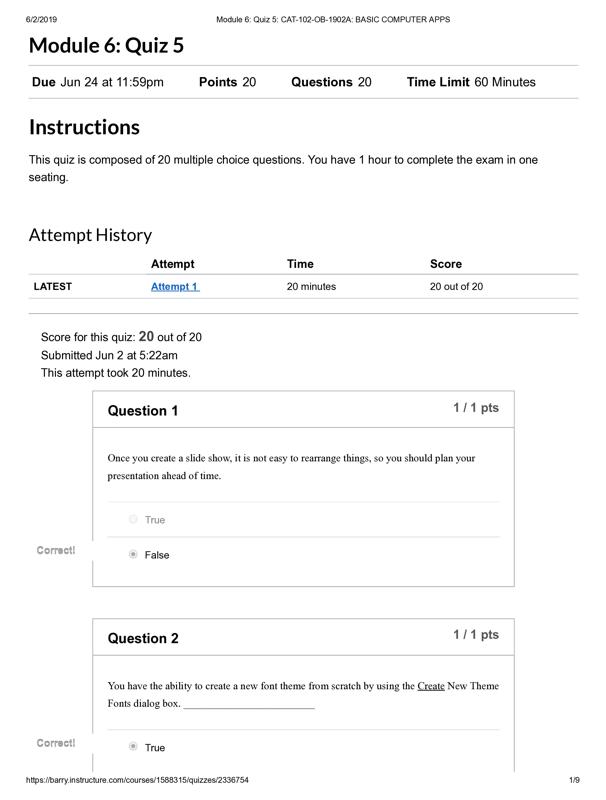The height and width of the screenshot is (800, 606).
Task: Click the 1 / 1 pts label on Question 1
Action: 476,408
